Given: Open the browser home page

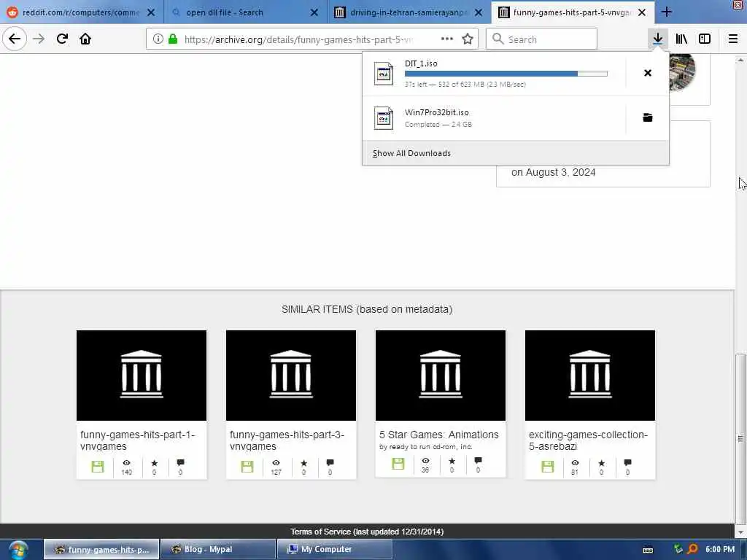Looking at the screenshot, I should [x=85, y=39].
